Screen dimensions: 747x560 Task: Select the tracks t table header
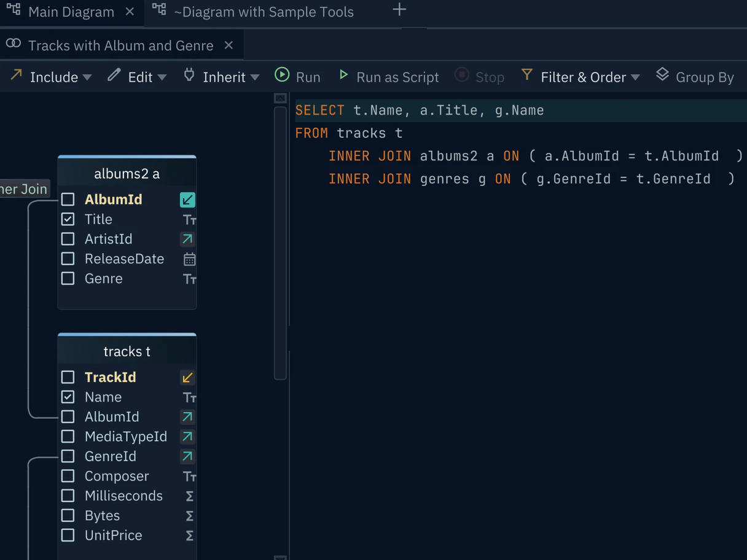(x=127, y=351)
